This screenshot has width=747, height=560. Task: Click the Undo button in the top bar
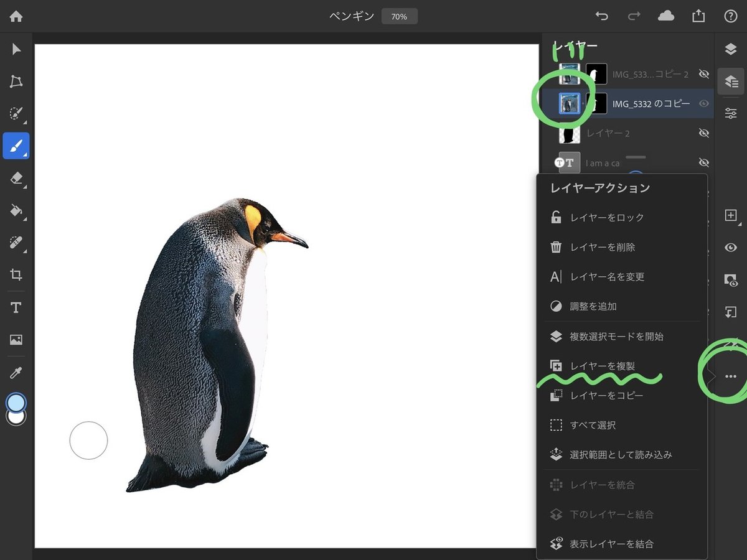(601, 16)
